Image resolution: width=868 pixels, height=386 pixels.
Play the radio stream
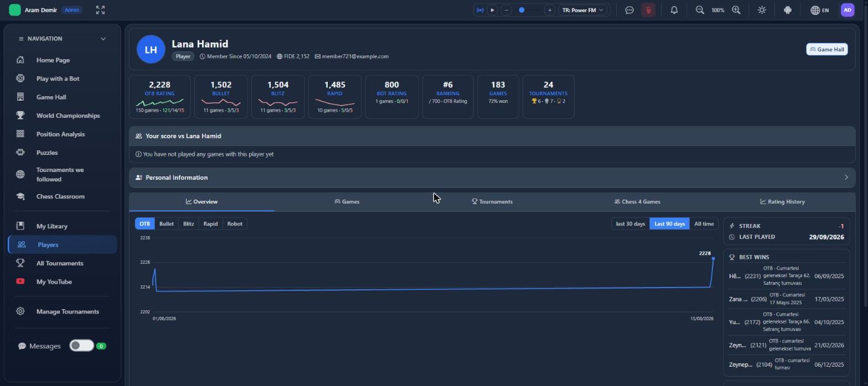[492, 10]
